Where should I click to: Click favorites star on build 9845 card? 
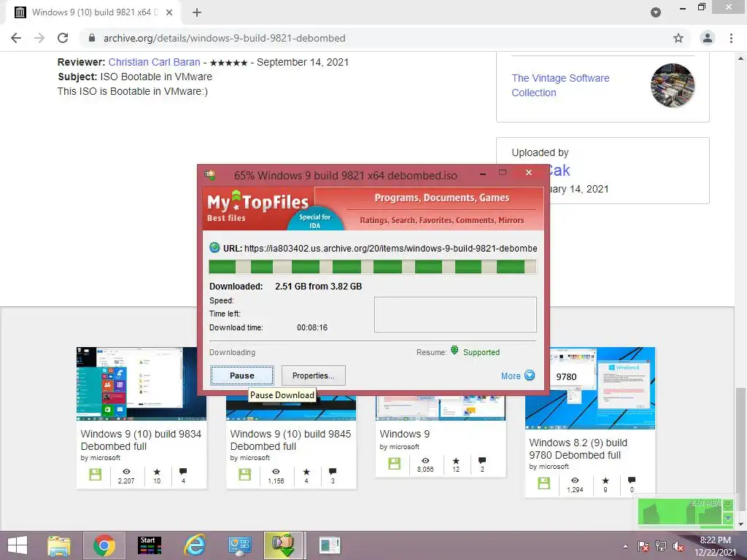[x=306, y=472]
